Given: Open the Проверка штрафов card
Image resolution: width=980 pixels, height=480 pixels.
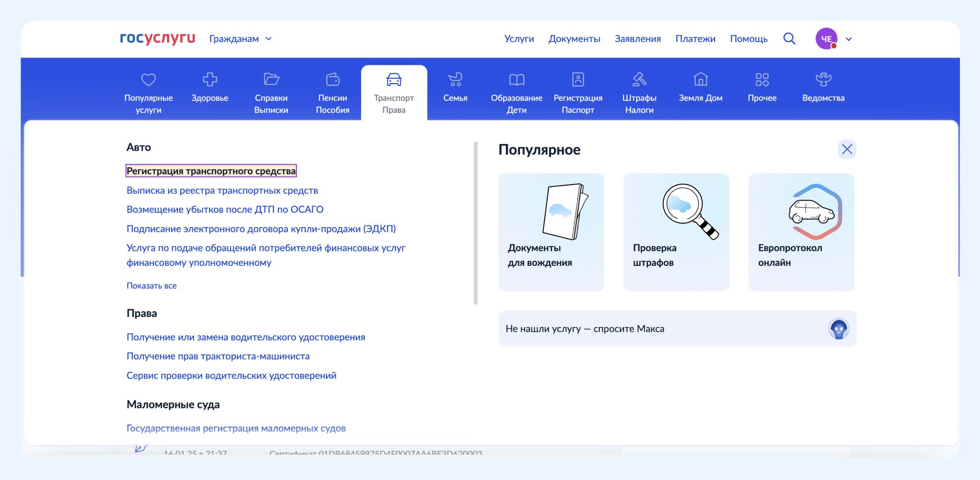Looking at the screenshot, I should tap(676, 232).
